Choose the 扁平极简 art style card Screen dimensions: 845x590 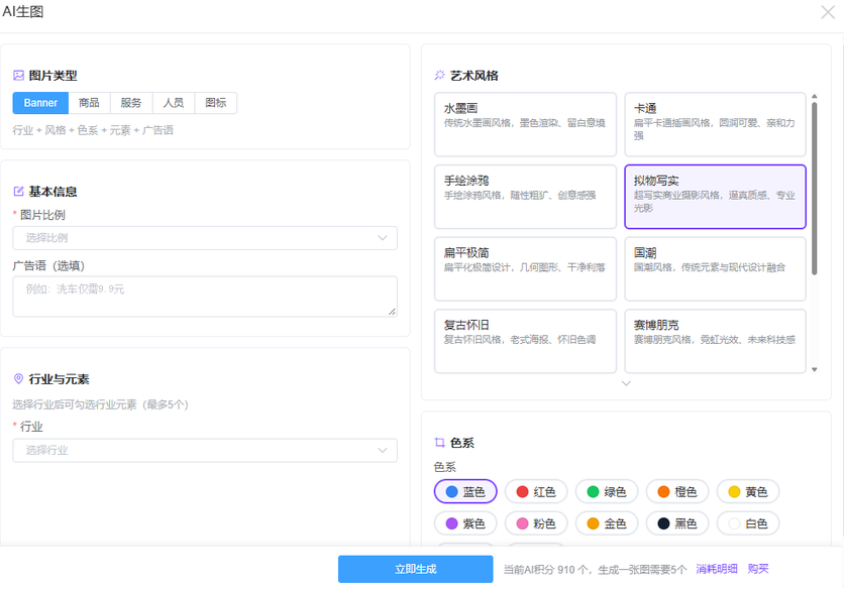(x=525, y=269)
